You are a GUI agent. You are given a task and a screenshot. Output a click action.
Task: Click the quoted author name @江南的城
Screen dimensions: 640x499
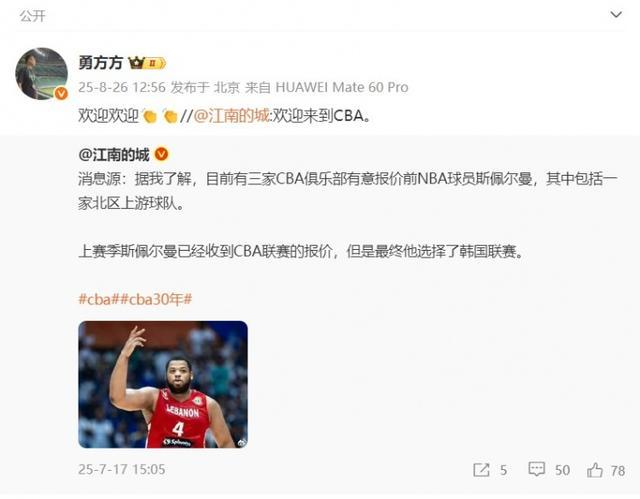click(x=114, y=155)
